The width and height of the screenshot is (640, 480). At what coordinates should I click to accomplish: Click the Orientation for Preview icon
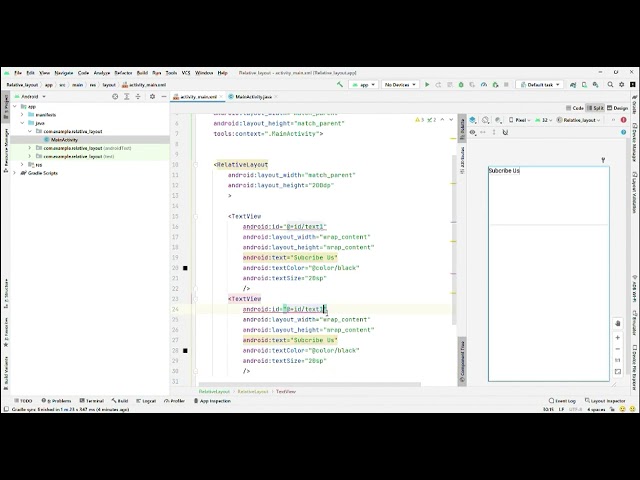pos(485,120)
